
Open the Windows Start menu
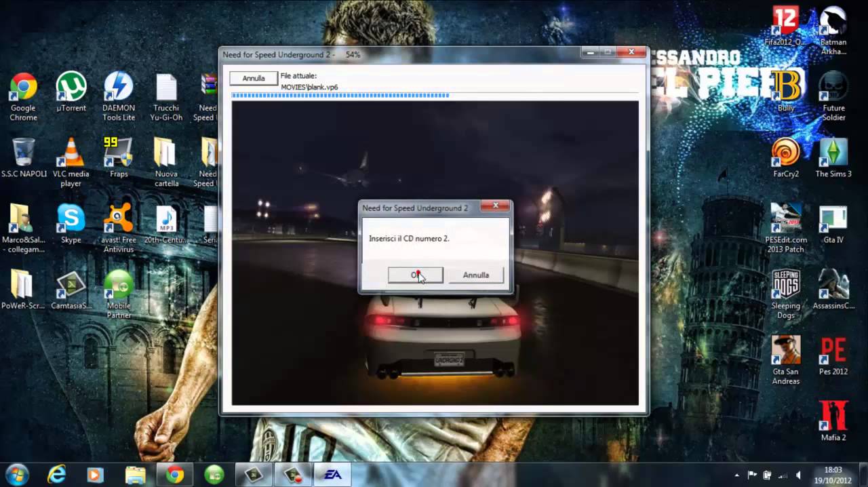click(17, 474)
